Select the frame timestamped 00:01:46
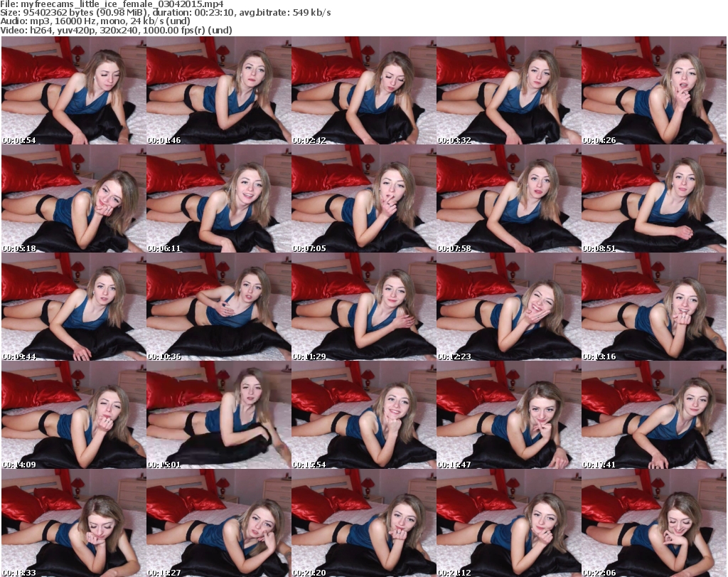Image resolution: width=728 pixels, height=577 pixels. [219, 90]
